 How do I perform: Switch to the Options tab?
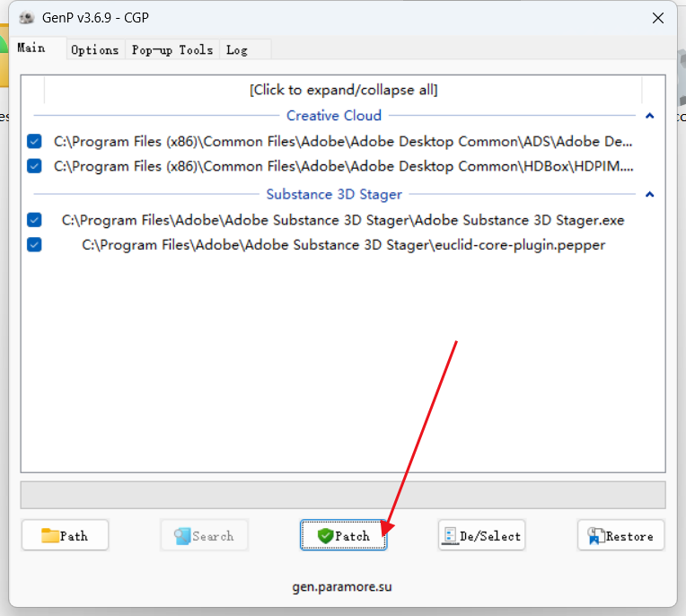click(95, 50)
